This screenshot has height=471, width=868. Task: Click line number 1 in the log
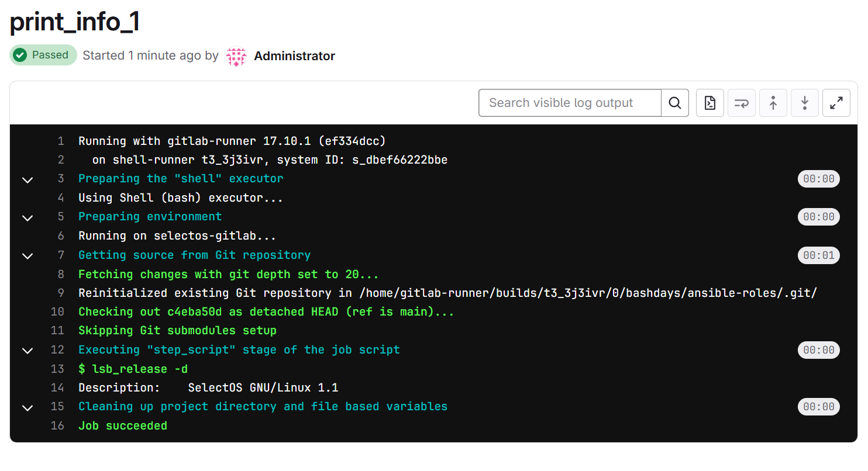[61, 141]
